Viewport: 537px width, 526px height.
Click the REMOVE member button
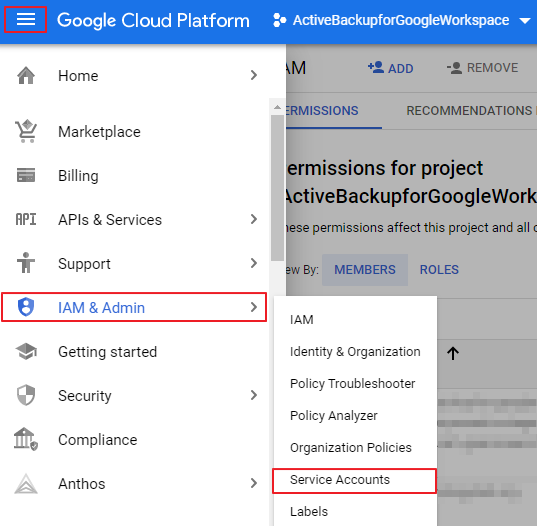tap(482, 68)
